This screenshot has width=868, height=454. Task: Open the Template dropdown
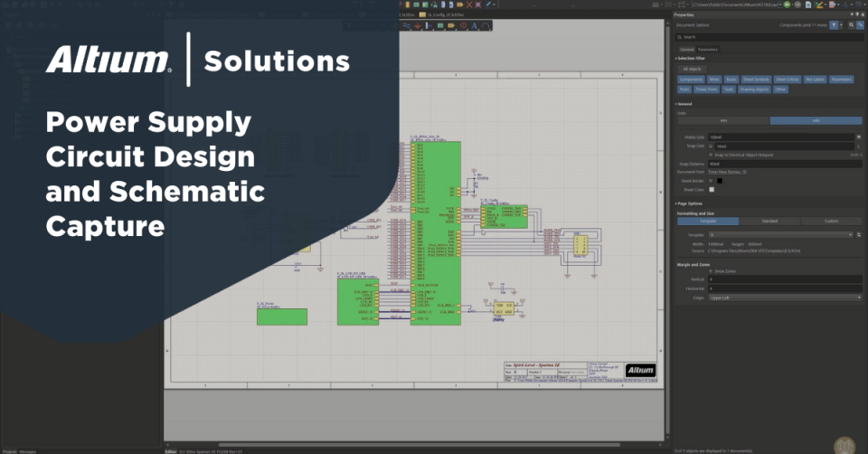point(780,234)
